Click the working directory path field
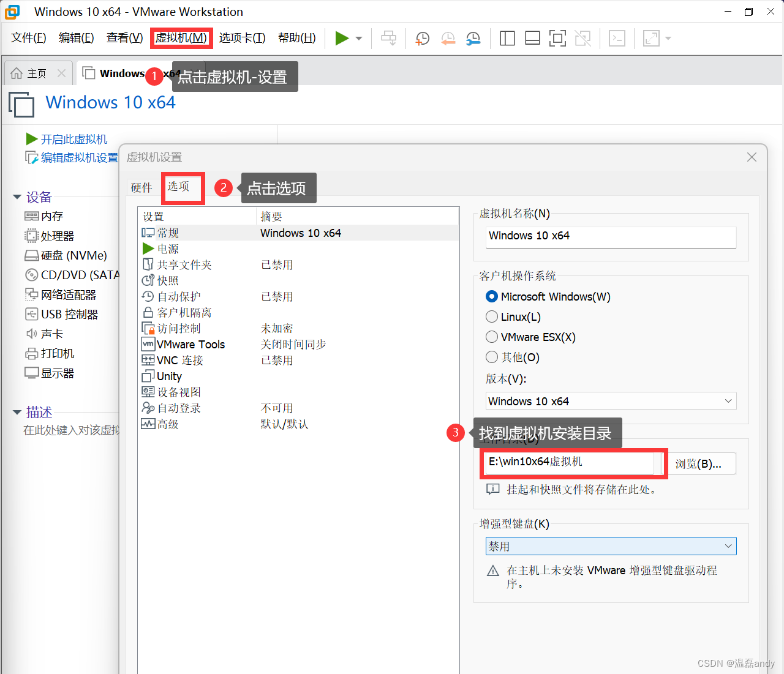Image resolution: width=784 pixels, height=674 pixels. (570, 462)
